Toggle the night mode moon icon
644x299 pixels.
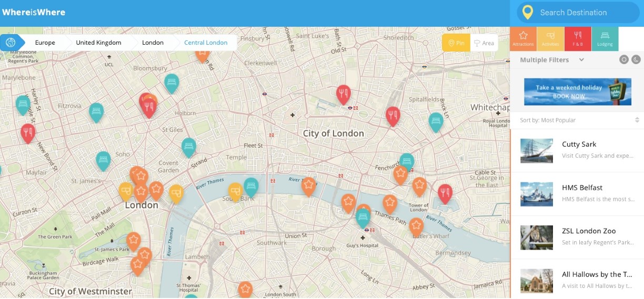pos(636,59)
